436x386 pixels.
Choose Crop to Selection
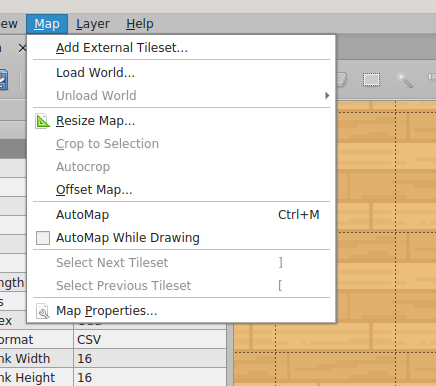click(x=181, y=144)
